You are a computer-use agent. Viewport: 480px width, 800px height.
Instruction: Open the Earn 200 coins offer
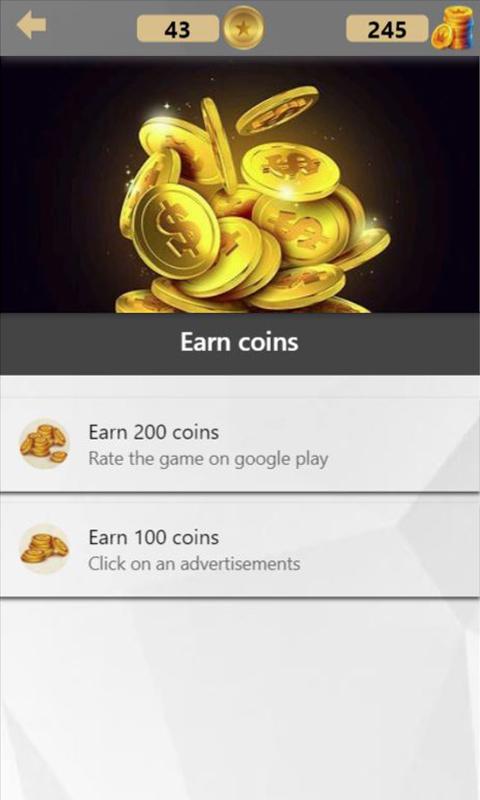click(x=240, y=445)
